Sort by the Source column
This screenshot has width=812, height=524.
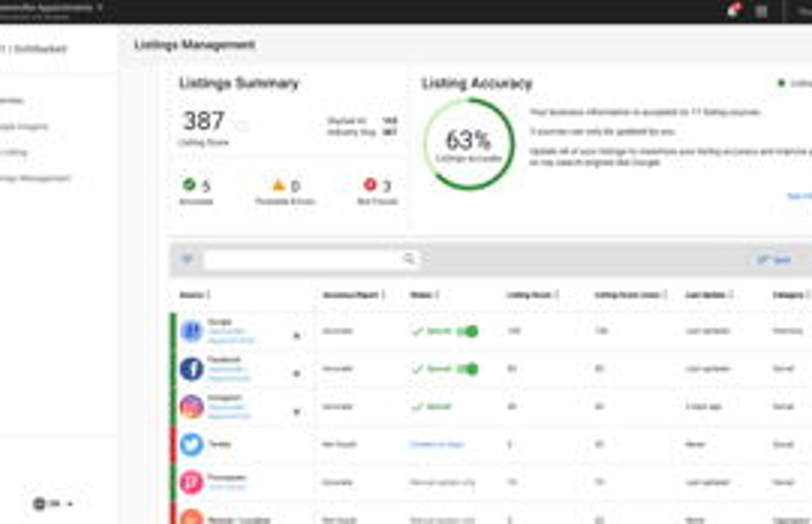[195, 295]
